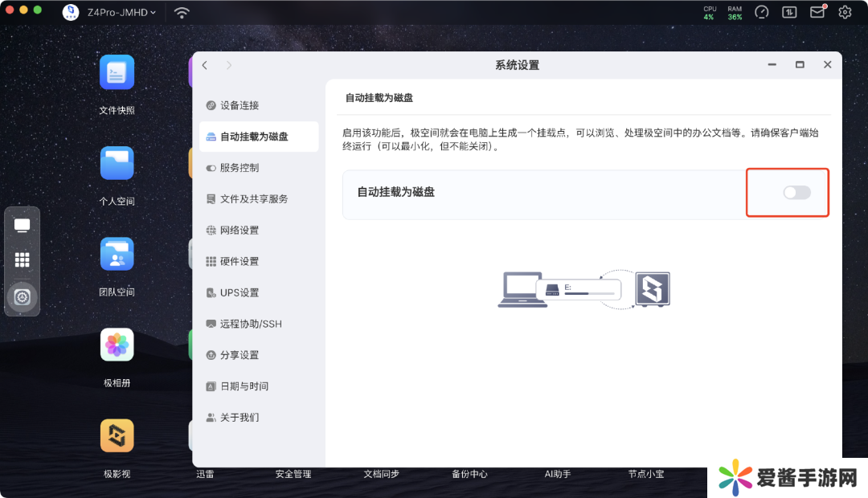This screenshot has width=868, height=498.
Task: Launch 团队空间 from the desktop
Action: pyautogui.click(x=117, y=255)
